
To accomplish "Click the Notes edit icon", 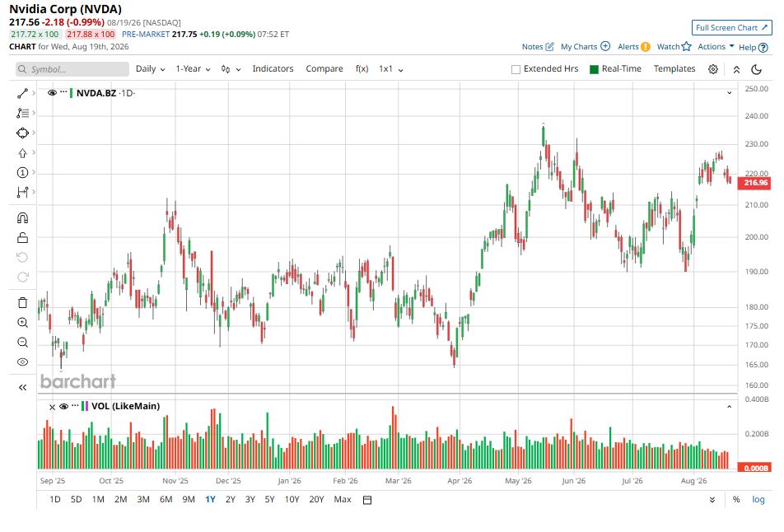I will 549,46.
